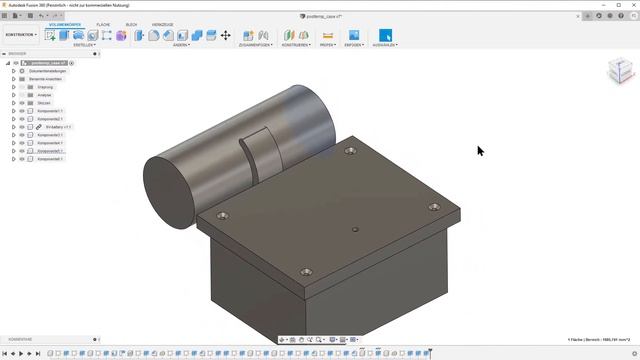Select the Chamfer tool

pyautogui.click(x=168, y=36)
